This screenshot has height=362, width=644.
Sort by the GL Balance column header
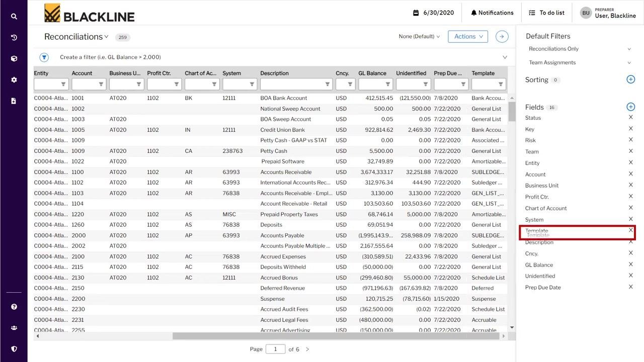click(372, 73)
